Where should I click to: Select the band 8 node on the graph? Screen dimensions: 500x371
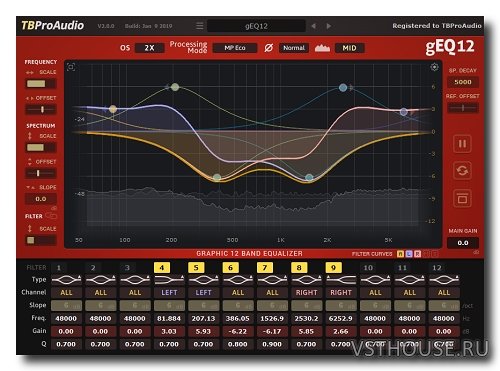(343, 88)
